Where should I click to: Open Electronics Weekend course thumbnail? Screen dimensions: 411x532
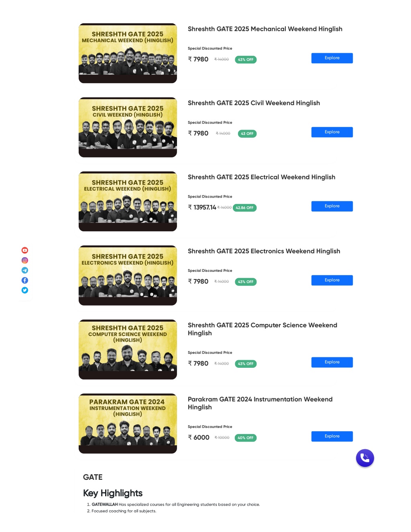[x=128, y=275]
